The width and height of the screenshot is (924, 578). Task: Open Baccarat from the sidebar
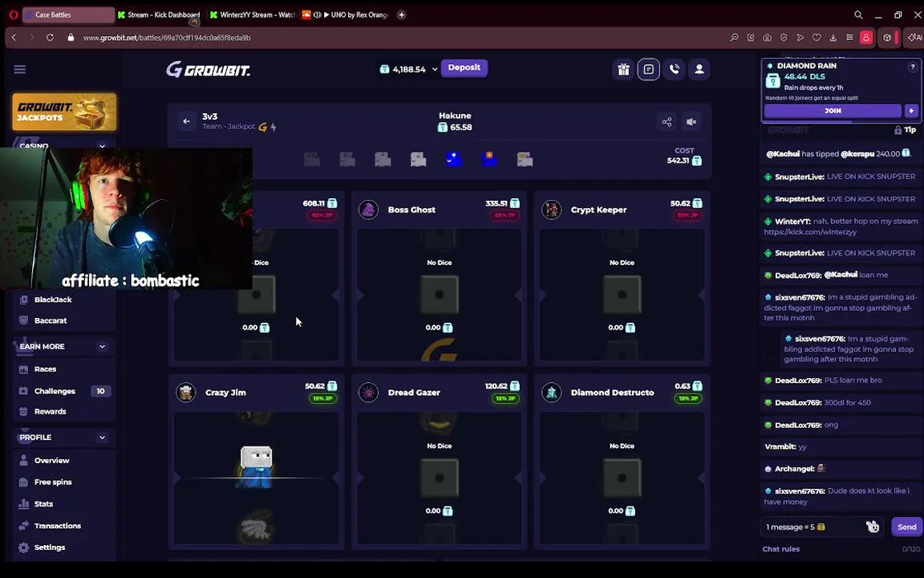coord(51,321)
